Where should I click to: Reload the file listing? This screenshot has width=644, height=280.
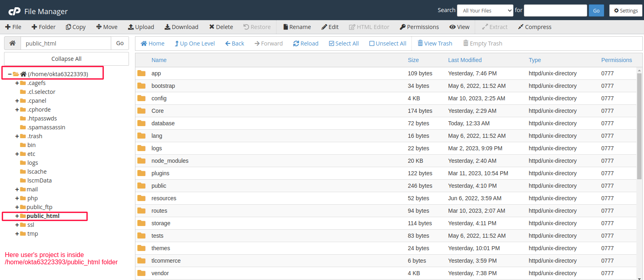[296, 44]
